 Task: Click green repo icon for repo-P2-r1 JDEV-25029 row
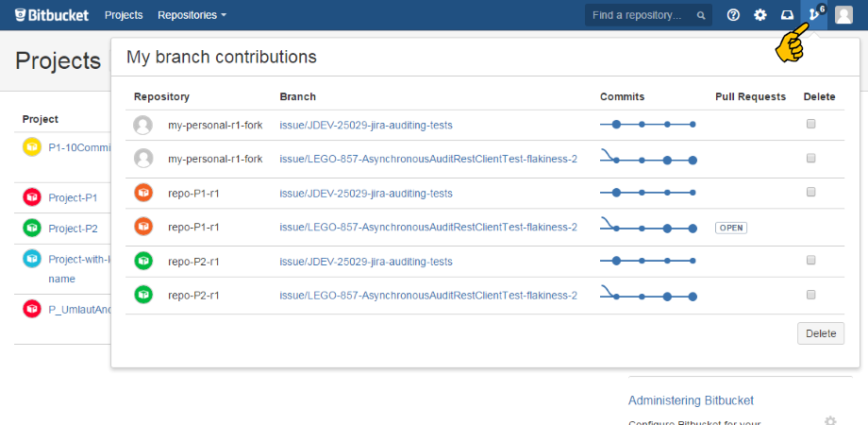[x=143, y=261]
